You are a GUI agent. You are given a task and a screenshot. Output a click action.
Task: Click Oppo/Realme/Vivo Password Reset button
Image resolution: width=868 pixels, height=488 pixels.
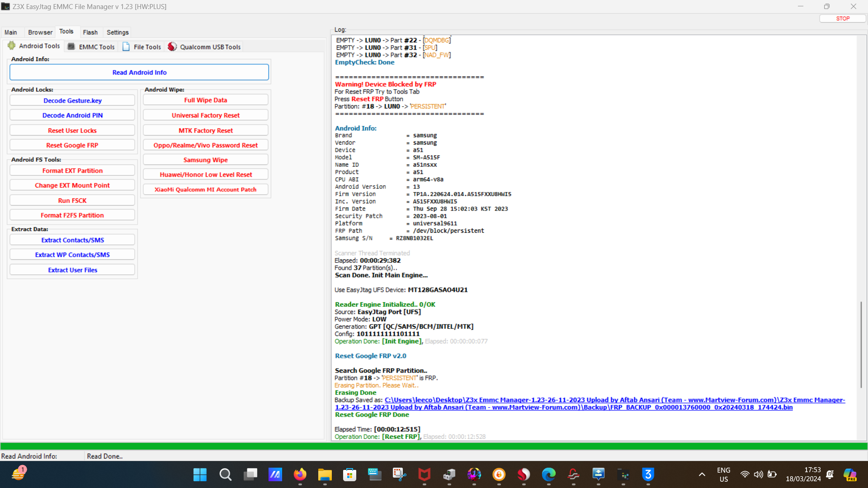(206, 145)
